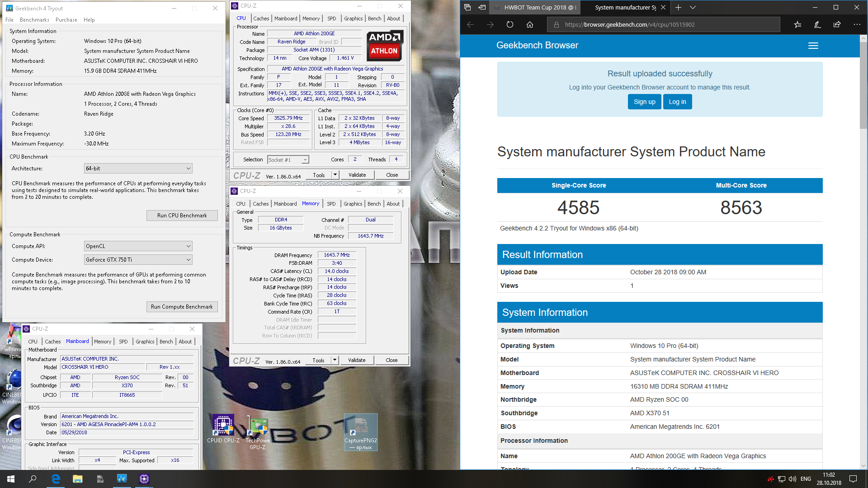Expand the Compute Device GeForce dropdown
Image resolution: width=868 pixels, height=488 pixels.
pos(138,260)
